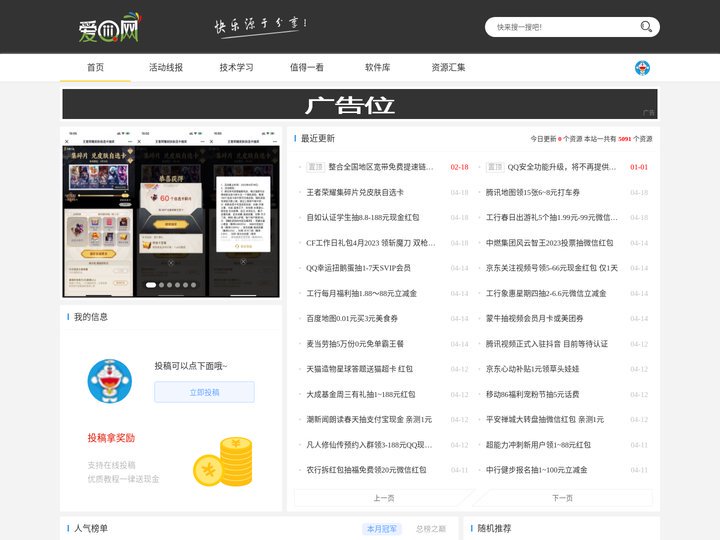Select the first carousel indicator dot
This screenshot has width=720, height=540.
151,285
